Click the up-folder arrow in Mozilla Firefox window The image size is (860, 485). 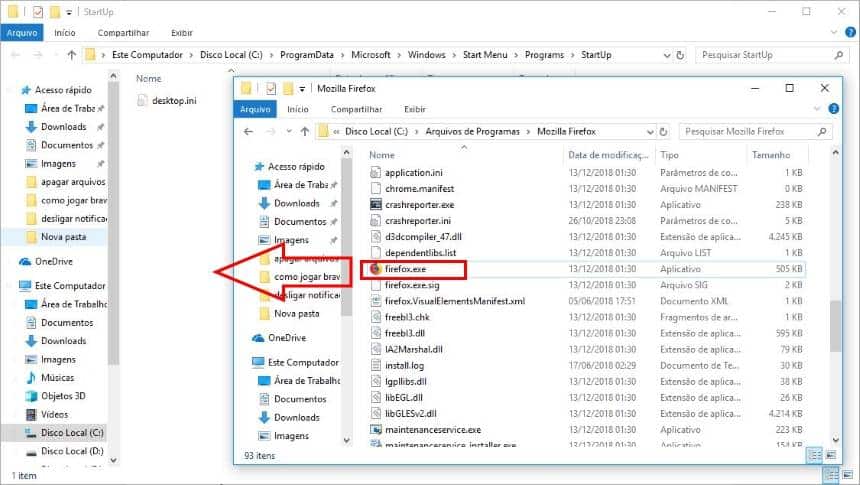(305, 132)
